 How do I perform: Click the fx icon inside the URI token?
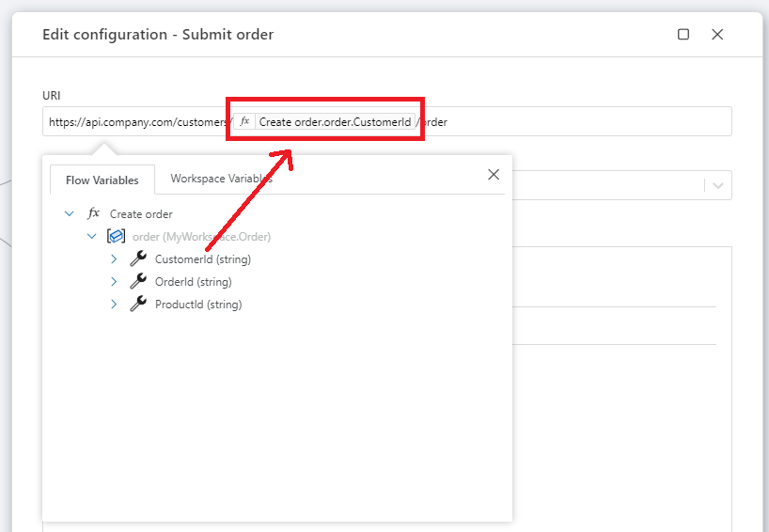point(244,122)
